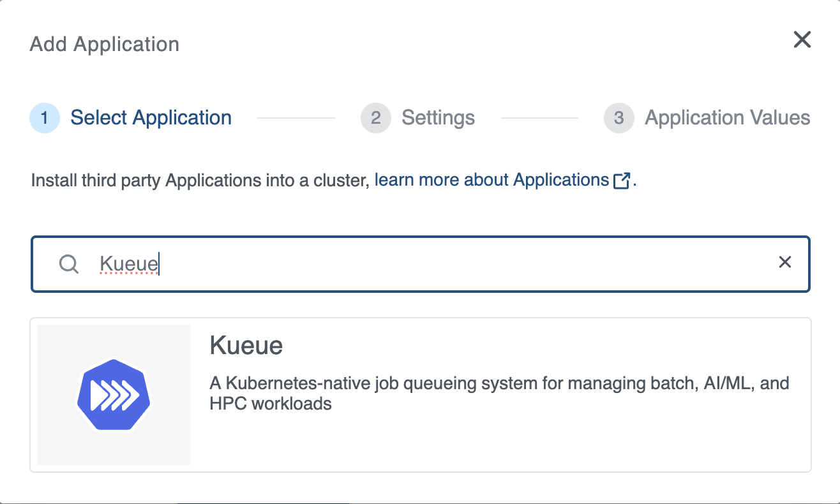
Task: Click the search magnifier icon
Action: point(68,263)
